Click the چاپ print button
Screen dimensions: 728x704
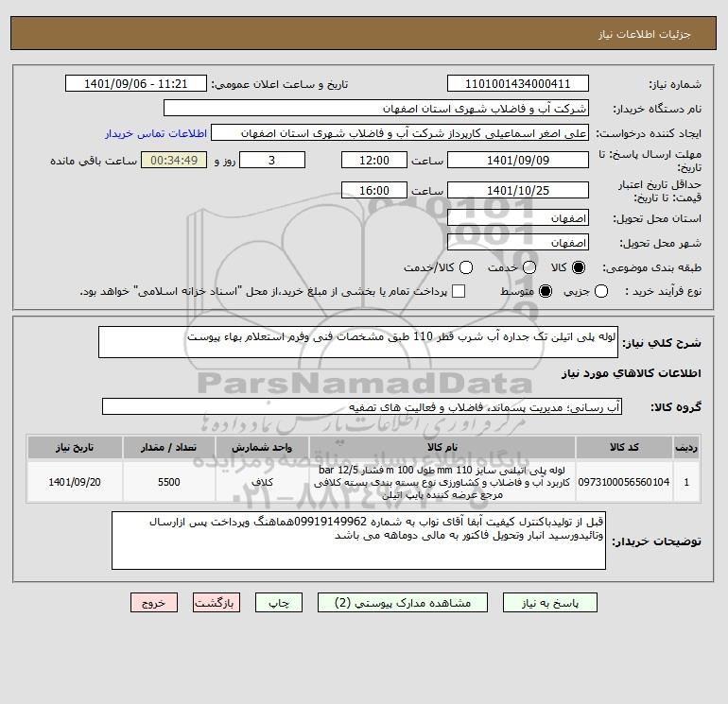(x=279, y=602)
